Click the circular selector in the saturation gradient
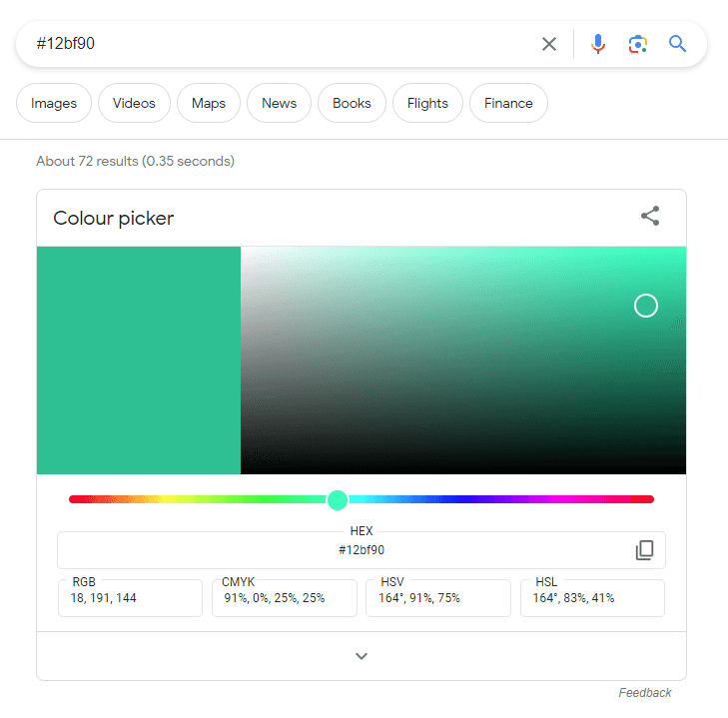Viewport: 728px width, 718px height. coord(646,306)
